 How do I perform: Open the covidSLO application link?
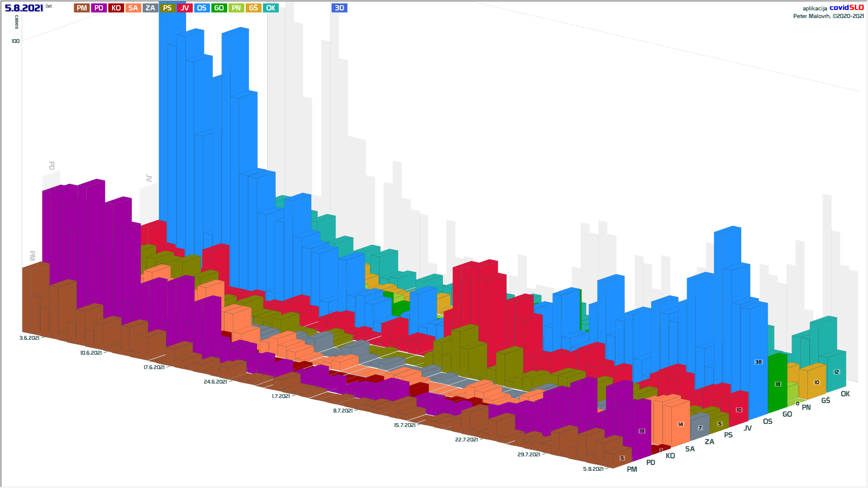pyautogui.click(x=846, y=8)
